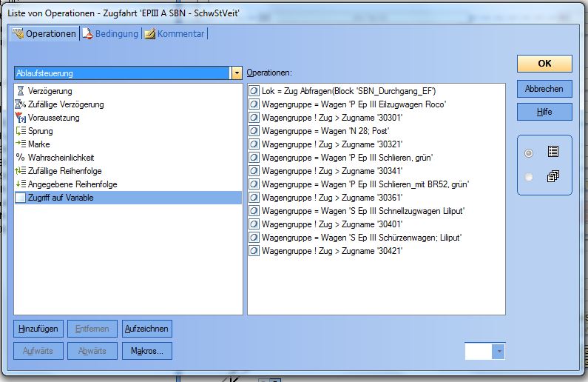This screenshot has width=588, height=382.
Task: Select operation Lok = Zug Abfragen
Action: 348,91
